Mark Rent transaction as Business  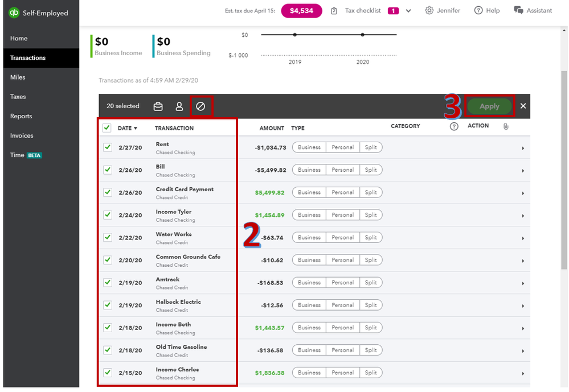click(309, 147)
